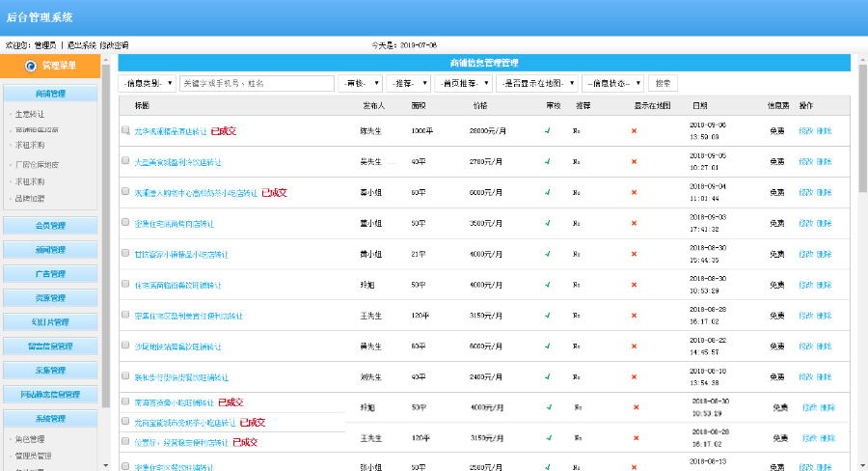This screenshot has width=868, height=471.
Task: Click the 管理菜单 logo icon in sidebar header
Action: click(x=31, y=66)
